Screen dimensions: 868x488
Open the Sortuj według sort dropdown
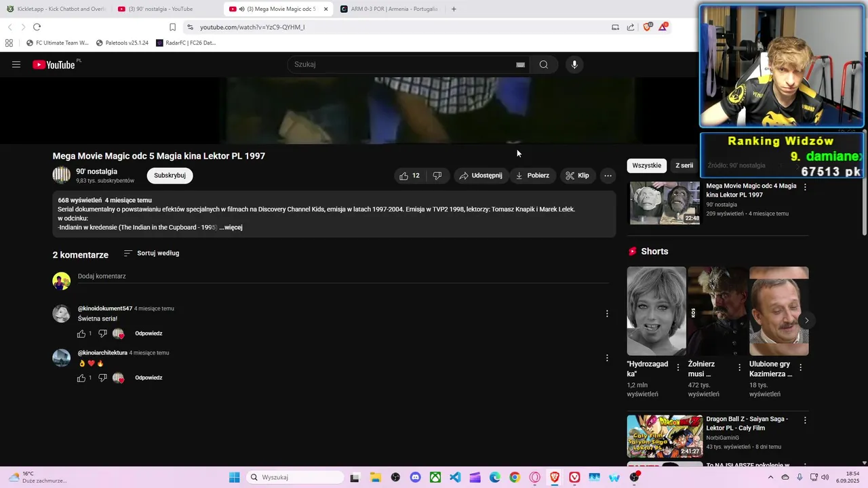[x=151, y=253]
